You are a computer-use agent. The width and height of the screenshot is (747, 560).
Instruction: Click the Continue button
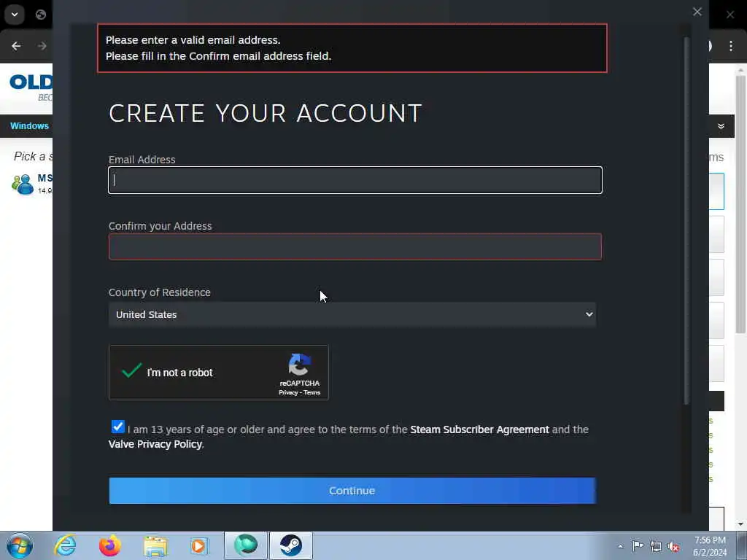[x=352, y=491]
